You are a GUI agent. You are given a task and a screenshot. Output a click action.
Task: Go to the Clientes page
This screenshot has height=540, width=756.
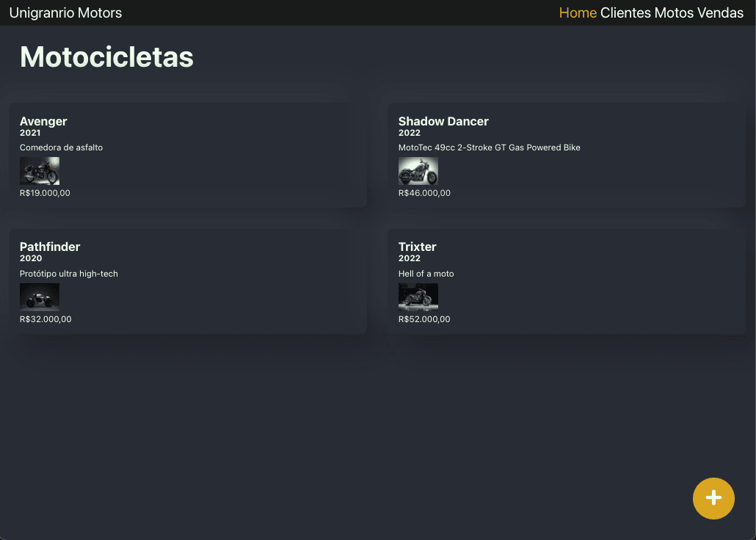[x=625, y=12]
